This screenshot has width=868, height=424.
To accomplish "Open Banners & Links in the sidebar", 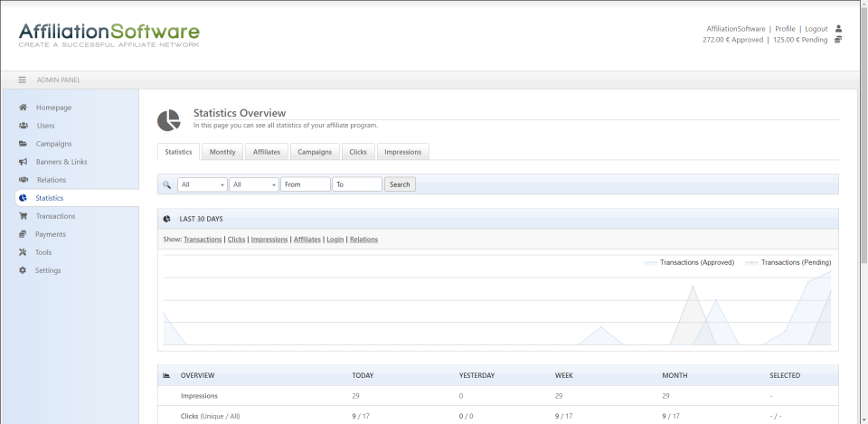I will click(x=61, y=162).
